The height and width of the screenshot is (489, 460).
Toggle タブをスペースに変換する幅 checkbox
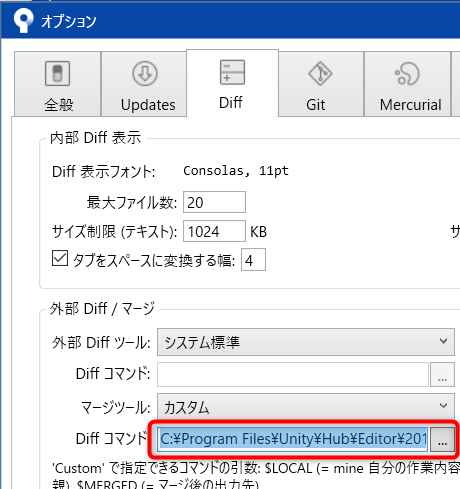click(60, 258)
